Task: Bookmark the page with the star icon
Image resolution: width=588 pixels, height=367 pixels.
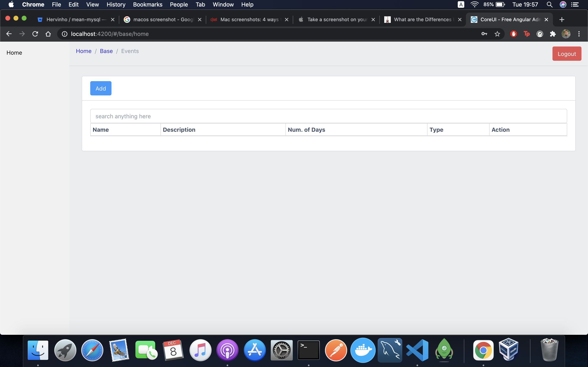Action: (x=497, y=34)
